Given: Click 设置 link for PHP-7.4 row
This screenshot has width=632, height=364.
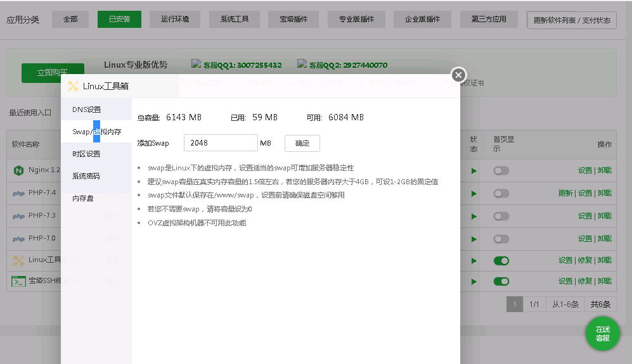Looking at the screenshot, I should tap(585, 194).
